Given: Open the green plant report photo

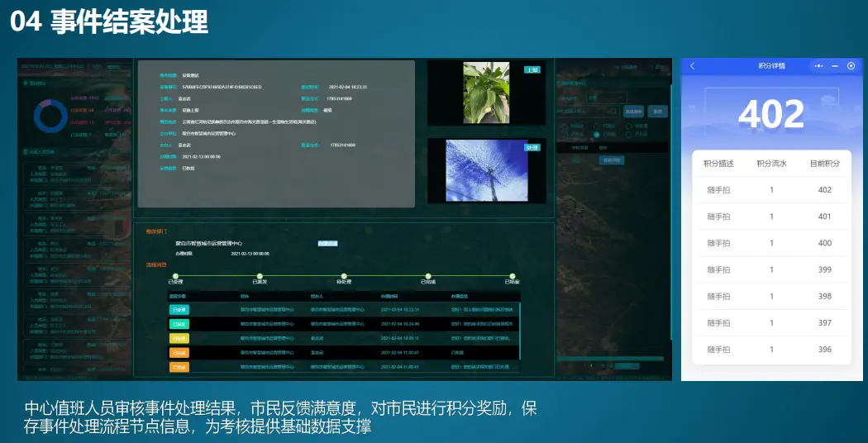Looking at the screenshot, I should point(486,93).
